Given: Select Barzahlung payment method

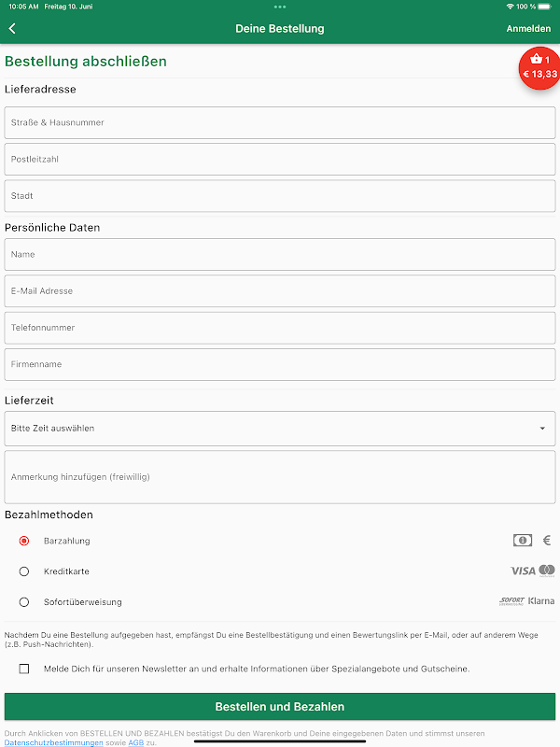Looking at the screenshot, I should tap(24, 541).
